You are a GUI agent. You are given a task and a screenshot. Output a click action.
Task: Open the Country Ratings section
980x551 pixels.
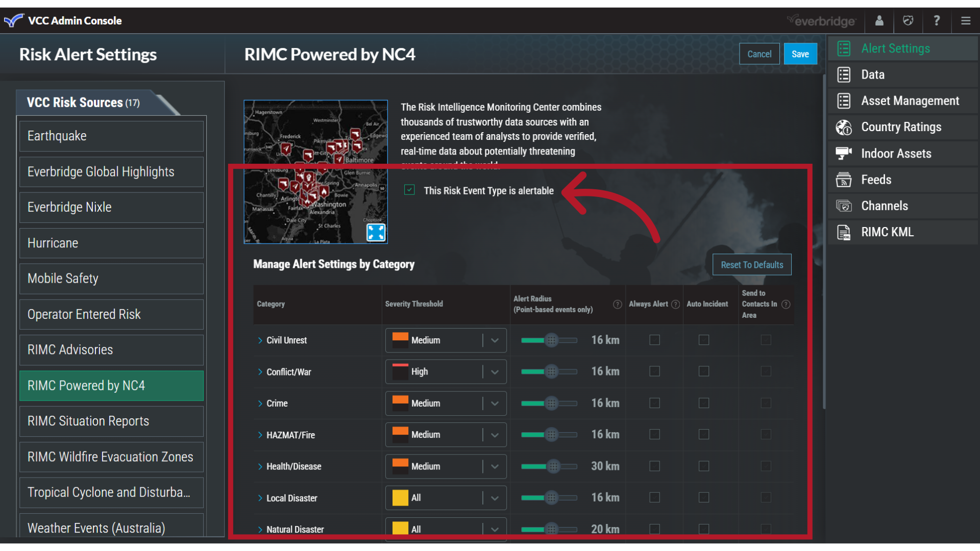[901, 127]
